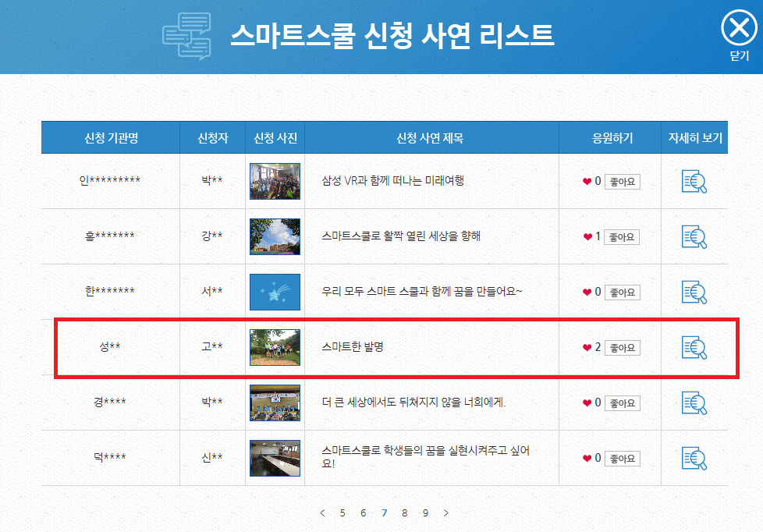
Task: Click the '신청 사진' column header
Action: pyautogui.click(x=275, y=138)
